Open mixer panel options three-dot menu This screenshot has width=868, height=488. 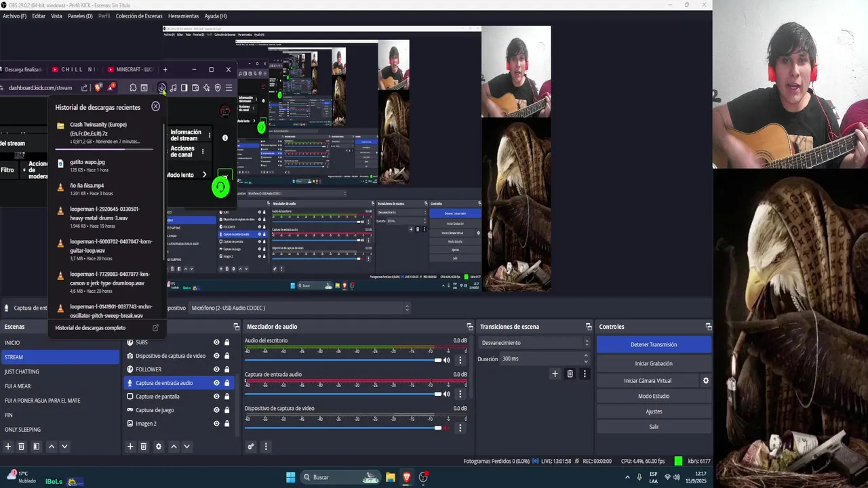pos(266,447)
